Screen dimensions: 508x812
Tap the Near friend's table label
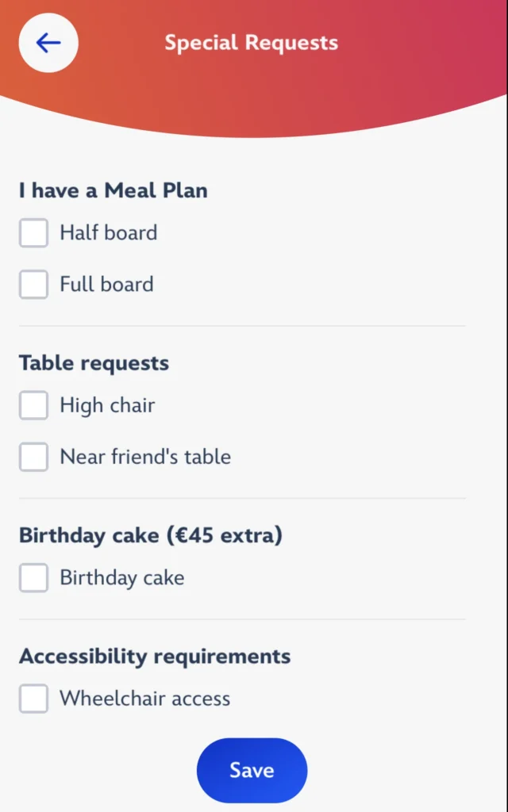(x=145, y=458)
